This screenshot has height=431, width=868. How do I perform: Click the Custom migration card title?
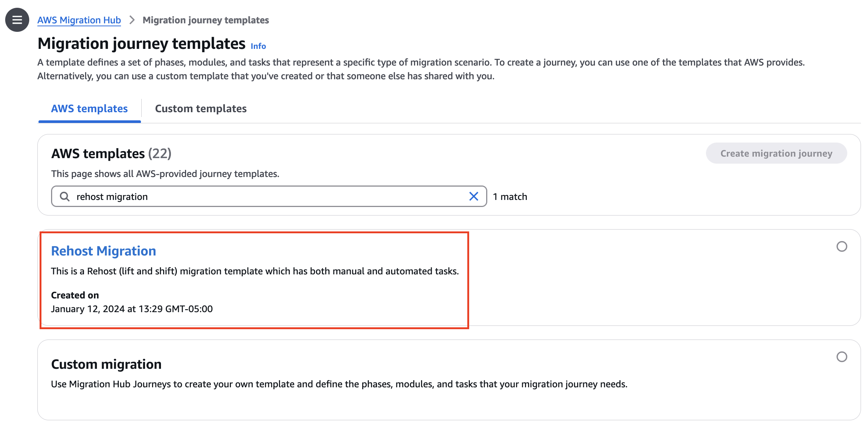point(106,364)
